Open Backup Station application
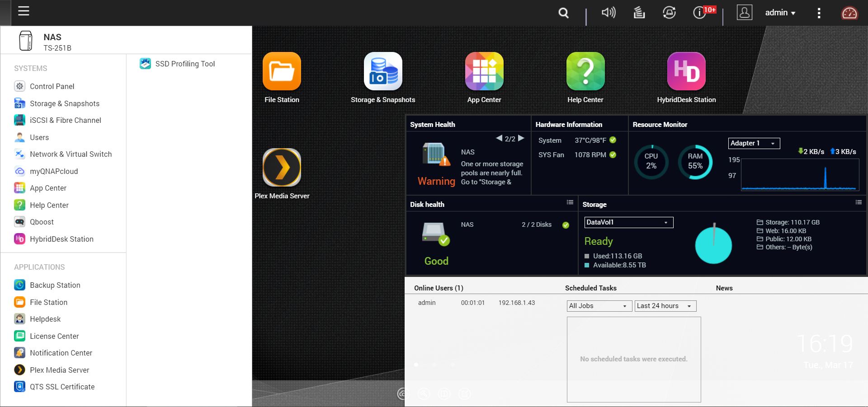This screenshot has width=868, height=407. click(x=47, y=285)
